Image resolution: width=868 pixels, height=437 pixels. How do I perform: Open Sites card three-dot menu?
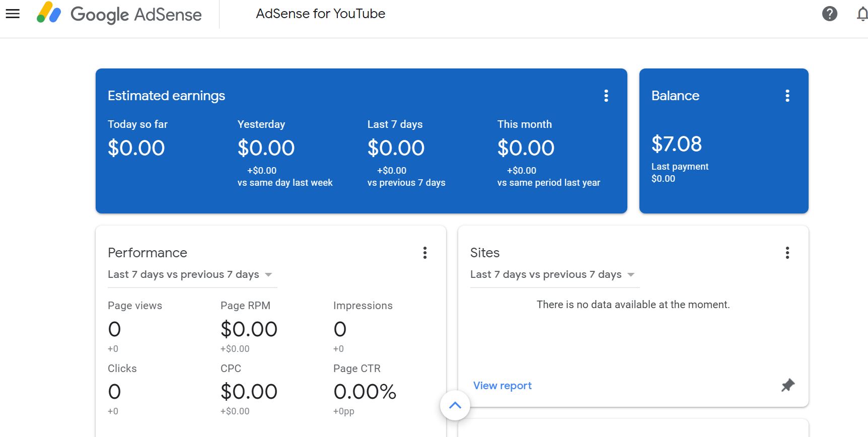point(787,253)
